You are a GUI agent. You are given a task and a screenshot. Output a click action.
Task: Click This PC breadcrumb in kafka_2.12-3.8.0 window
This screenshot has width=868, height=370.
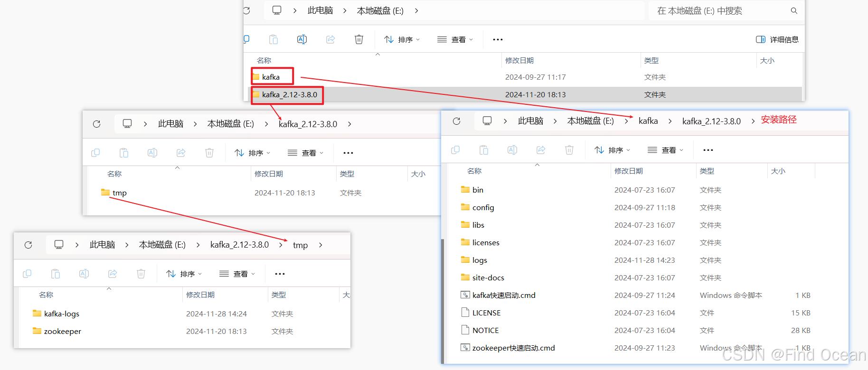(x=170, y=124)
